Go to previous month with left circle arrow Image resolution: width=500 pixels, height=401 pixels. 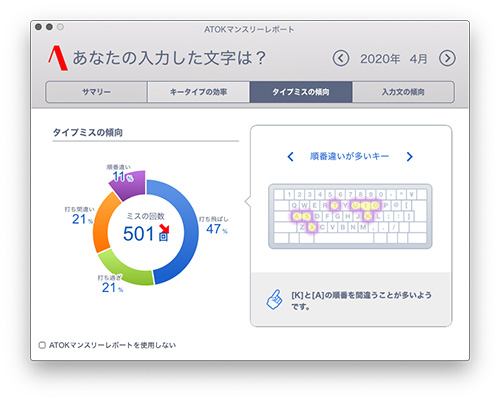point(341,58)
